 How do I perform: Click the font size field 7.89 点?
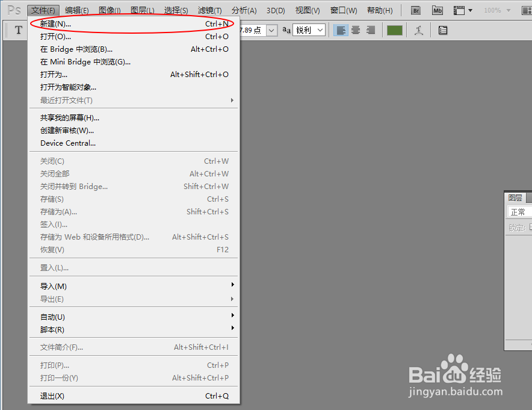(x=253, y=31)
